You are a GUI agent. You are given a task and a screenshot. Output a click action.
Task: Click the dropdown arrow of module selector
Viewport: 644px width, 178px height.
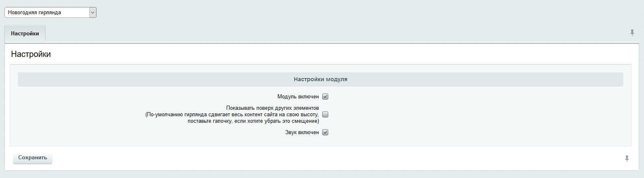[x=93, y=13]
